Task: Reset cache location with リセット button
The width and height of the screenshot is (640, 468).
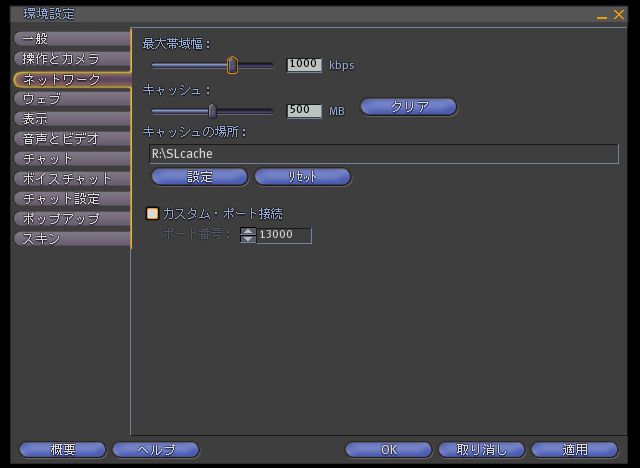Action: click(x=302, y=177)
